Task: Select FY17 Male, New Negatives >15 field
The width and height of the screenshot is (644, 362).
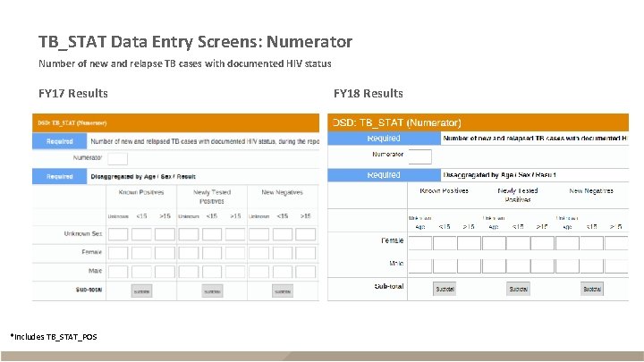Action: (306, 272)
